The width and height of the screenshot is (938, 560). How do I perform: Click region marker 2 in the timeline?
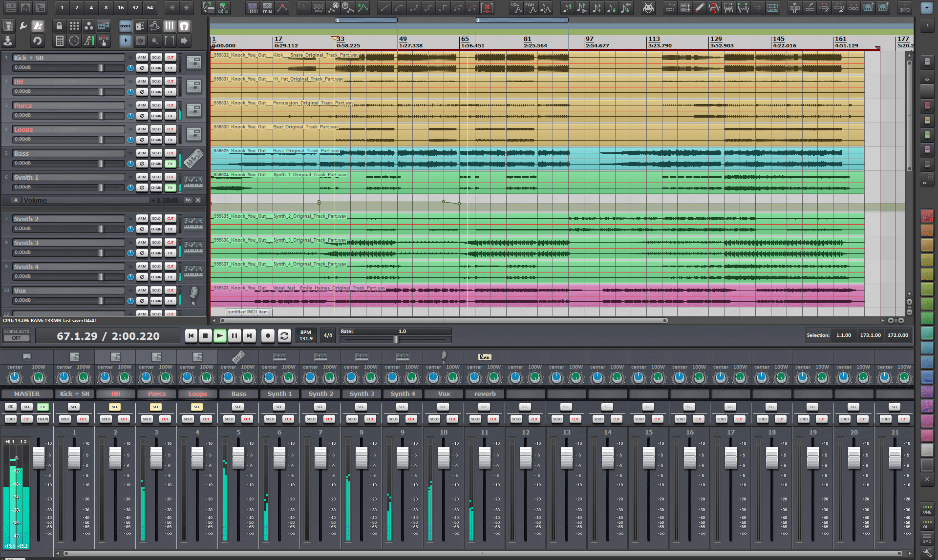pyautogui.click(x=522, y=21)
